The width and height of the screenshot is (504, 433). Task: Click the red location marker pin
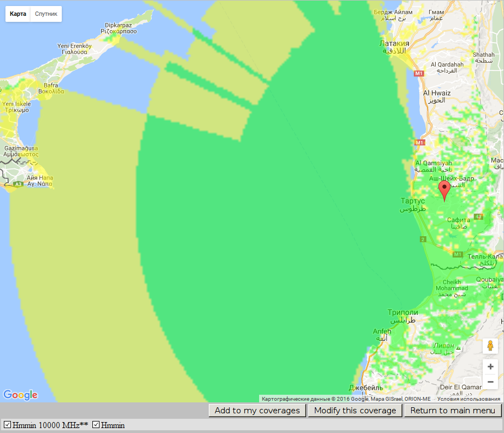click(444, 190)
